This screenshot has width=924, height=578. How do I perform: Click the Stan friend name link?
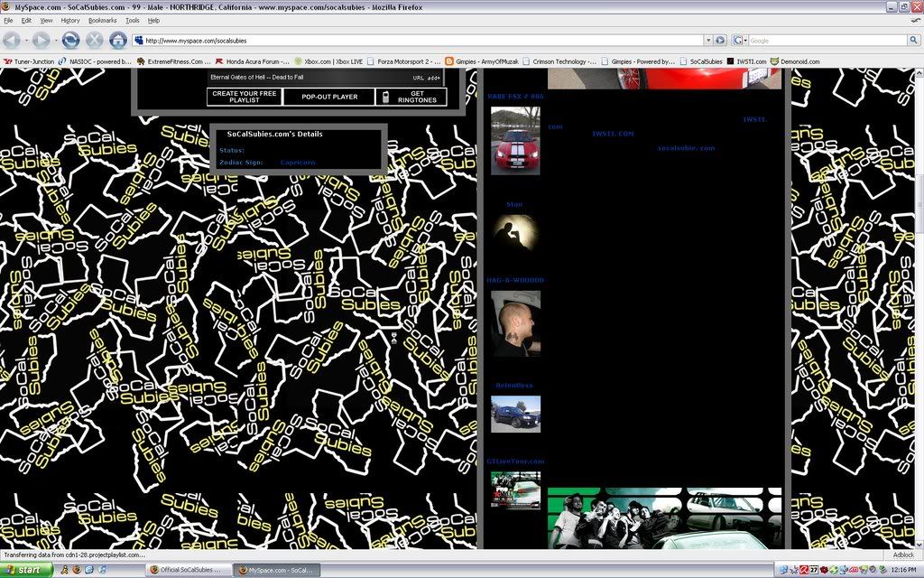coord(513,205)
